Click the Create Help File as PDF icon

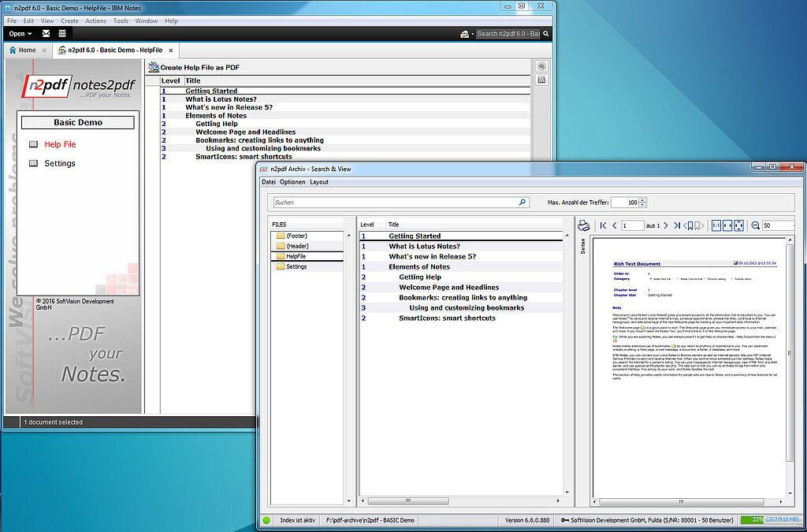[154, 67]
